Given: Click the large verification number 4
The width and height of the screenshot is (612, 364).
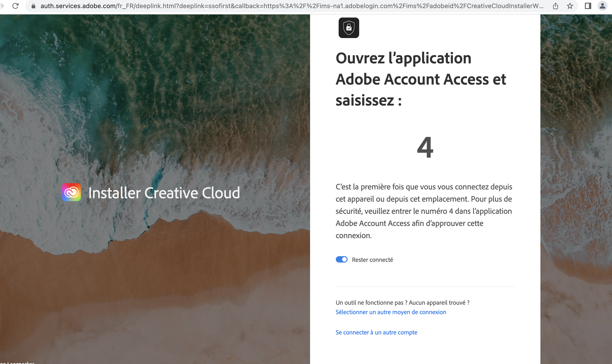Looking at the screenshot, I should tap(425, 147).
